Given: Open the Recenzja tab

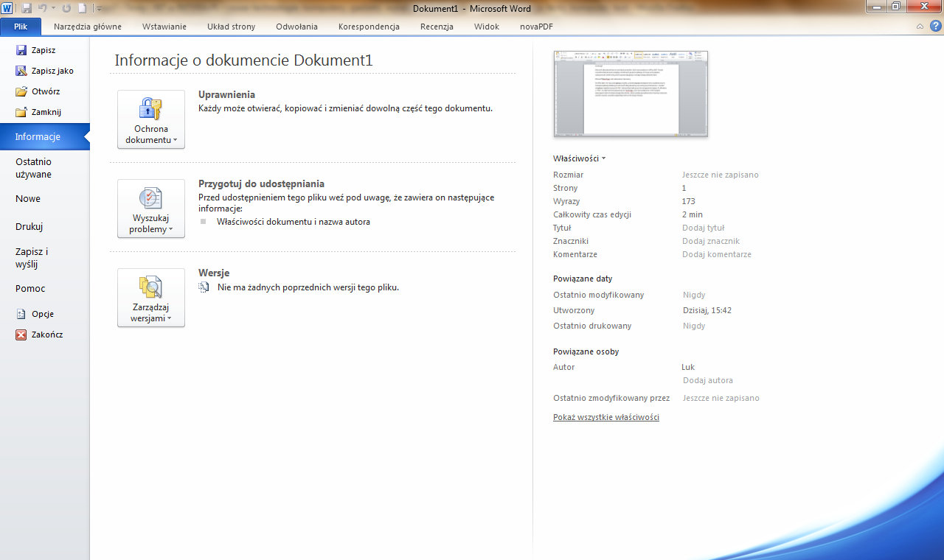Looking at the screenshot, I should tap(437, 27).
